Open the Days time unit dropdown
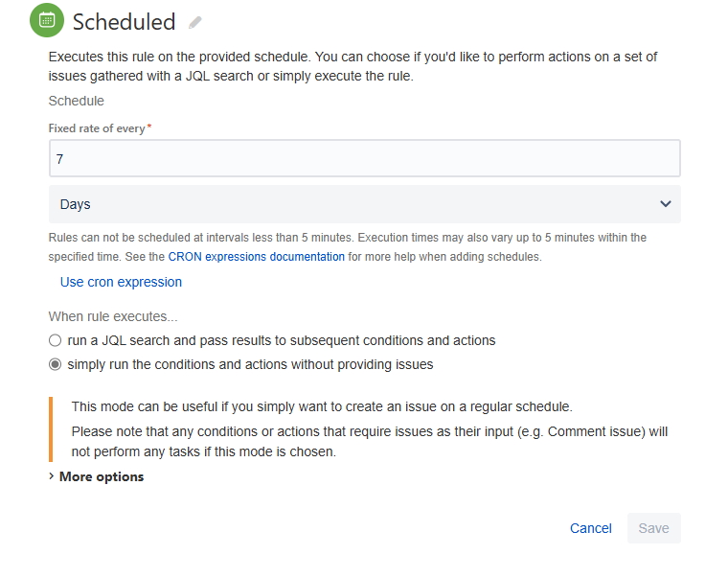728x578 pixels. (x=364, y=204)
